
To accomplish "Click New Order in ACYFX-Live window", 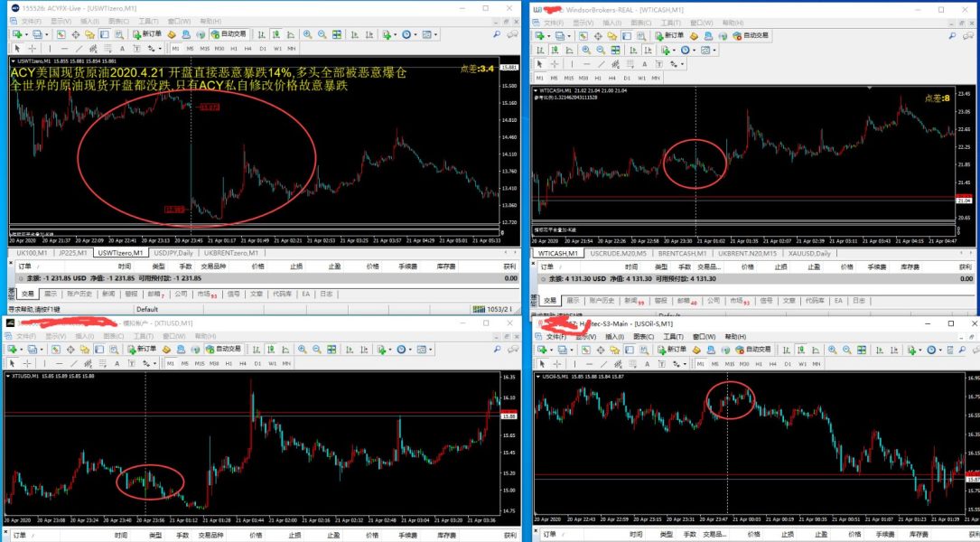I will pyautogui.click(x=148, y=33).
